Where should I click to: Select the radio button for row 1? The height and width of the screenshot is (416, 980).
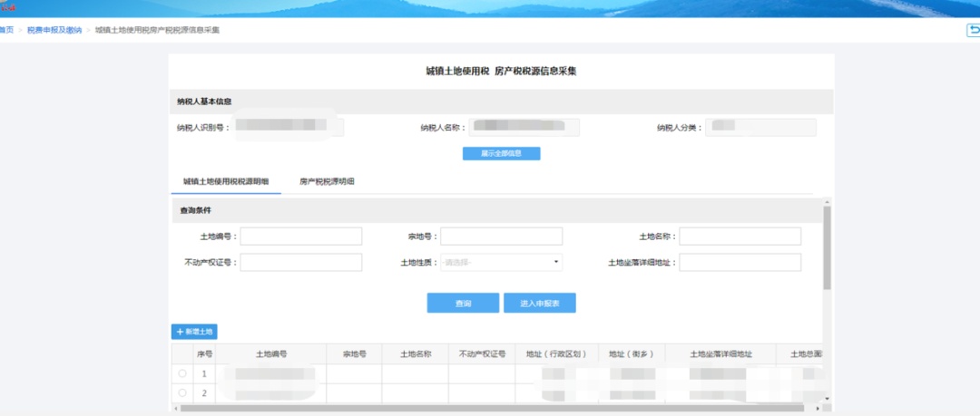(x=182, y=373)
